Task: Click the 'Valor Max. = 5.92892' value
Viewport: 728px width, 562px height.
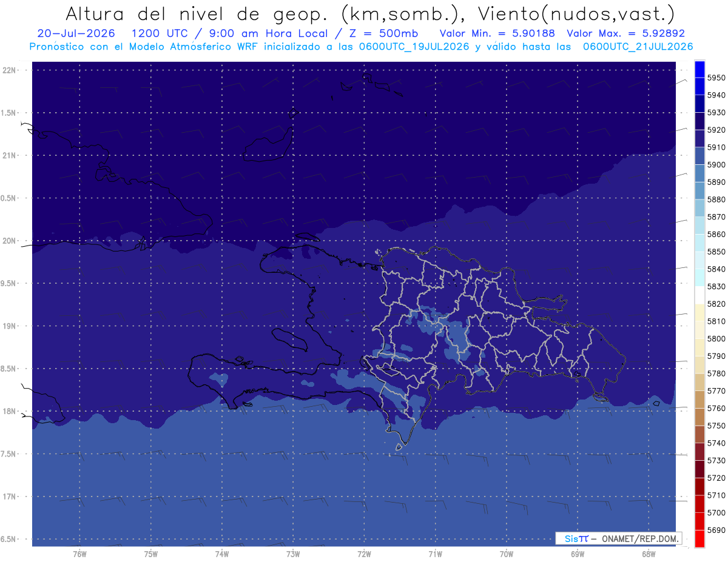Action: click(626, 33)
